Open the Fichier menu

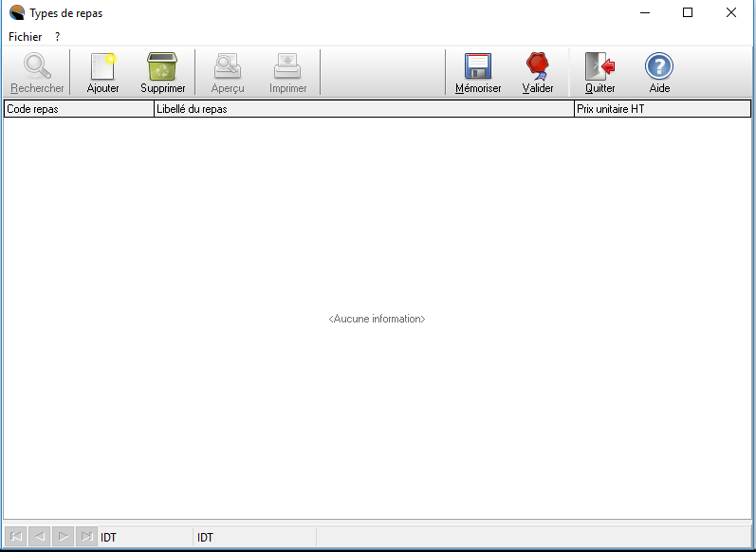click(x=26, y=36)
